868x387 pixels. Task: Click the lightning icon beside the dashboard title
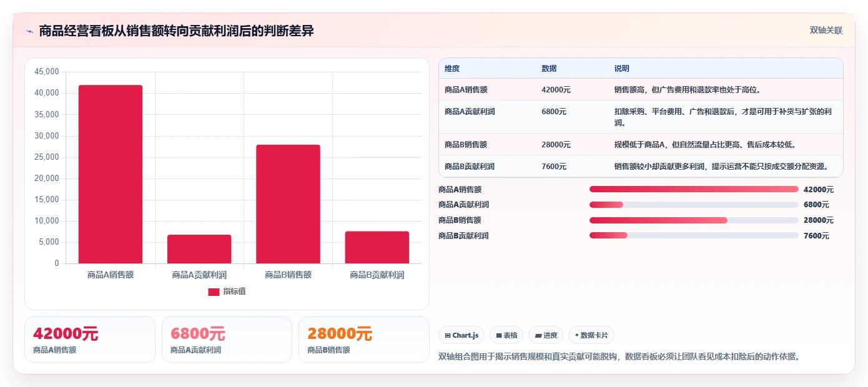[x=30, y=31]
